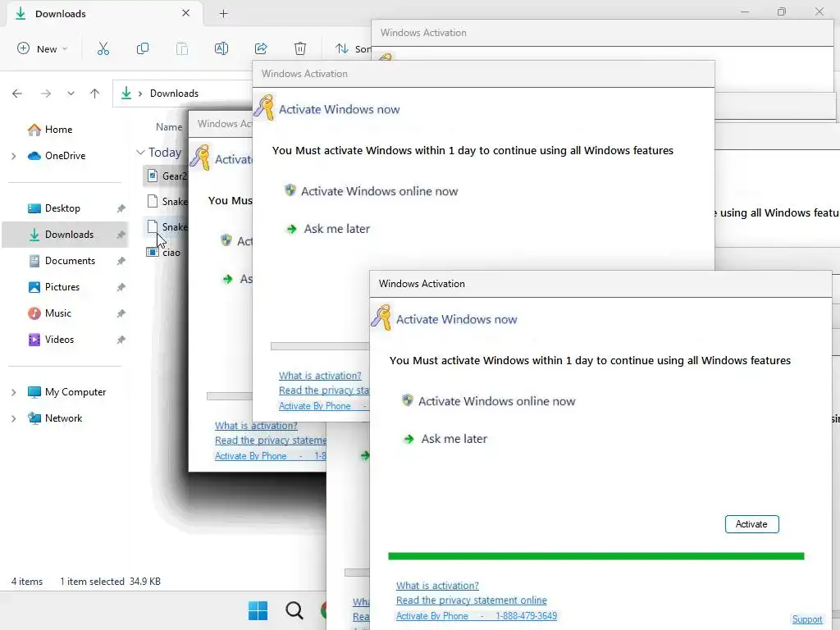Click the Share icon in Explorer toolbar

coord(261,48)
